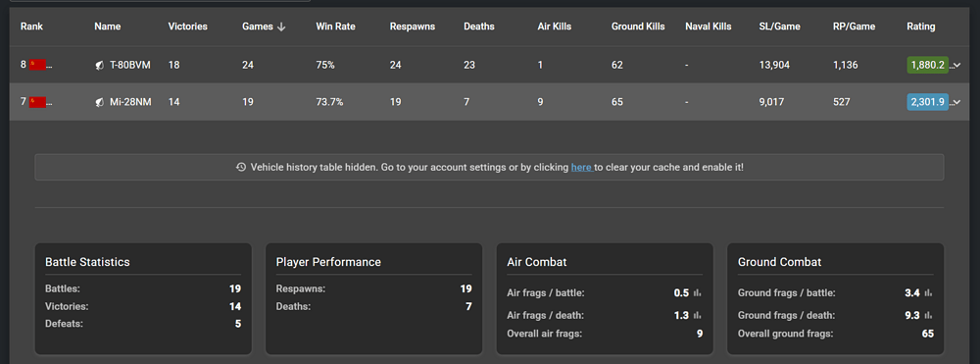The image size is (980, 364).
Task: Sort table by Respawns column
Action: pos(413,26)
